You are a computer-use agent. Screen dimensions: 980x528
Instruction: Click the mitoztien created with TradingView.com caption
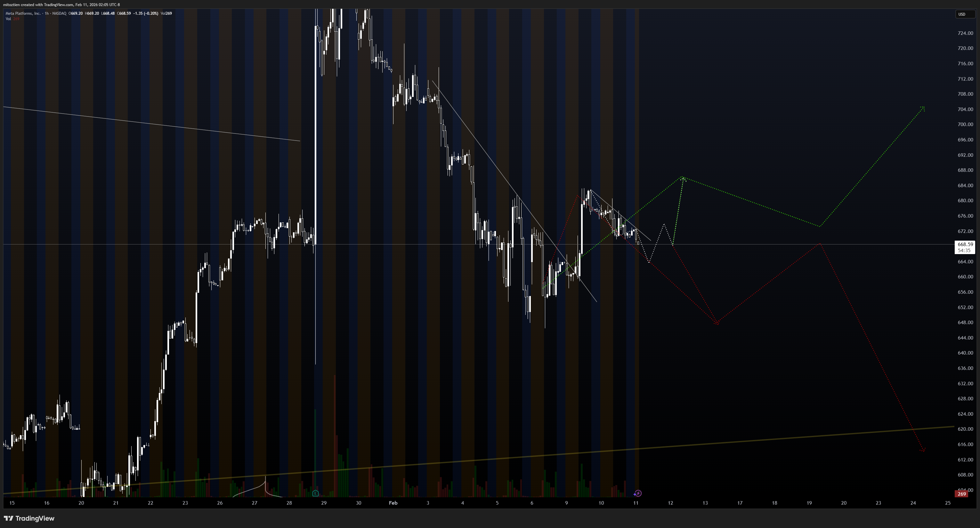pos(61,4)
